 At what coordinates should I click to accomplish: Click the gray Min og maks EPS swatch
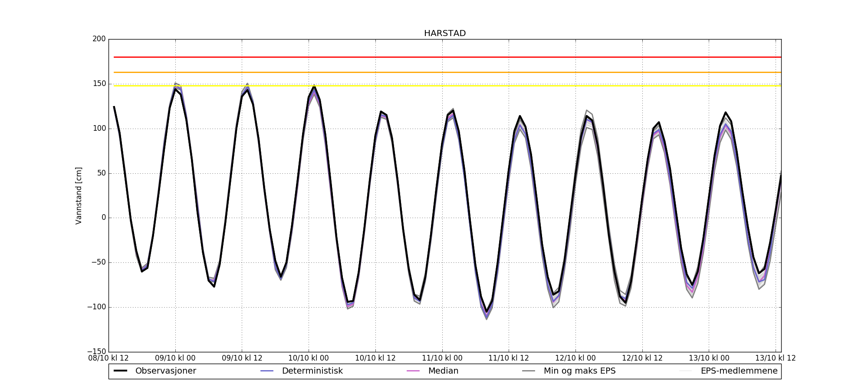529,371
